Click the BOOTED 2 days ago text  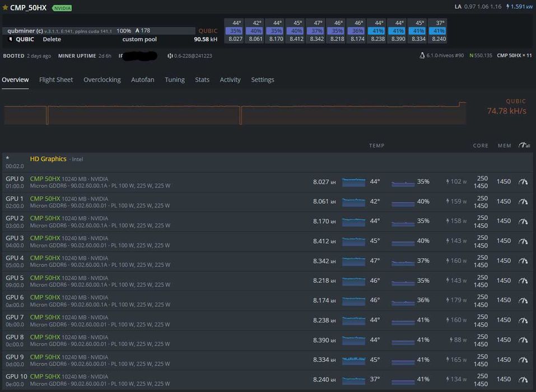click(x=27, y=55)
